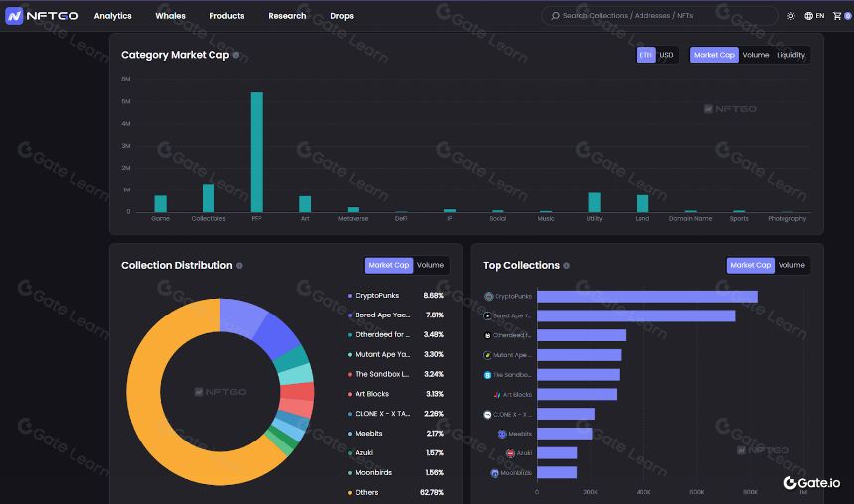Click Bored Ape Yac.. legend entry
The width and height of the screenshot is (854, 504).
[x=395, y=315]
